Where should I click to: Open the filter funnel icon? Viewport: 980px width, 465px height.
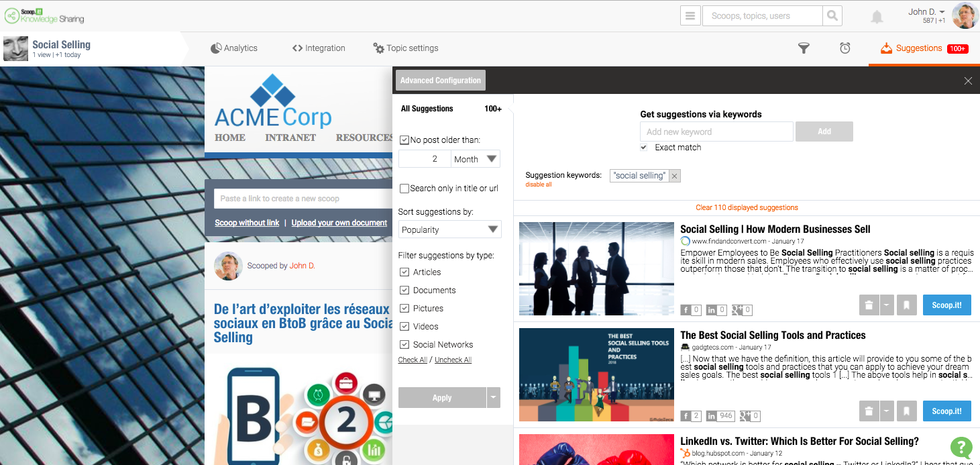click(x=804, y=48)
